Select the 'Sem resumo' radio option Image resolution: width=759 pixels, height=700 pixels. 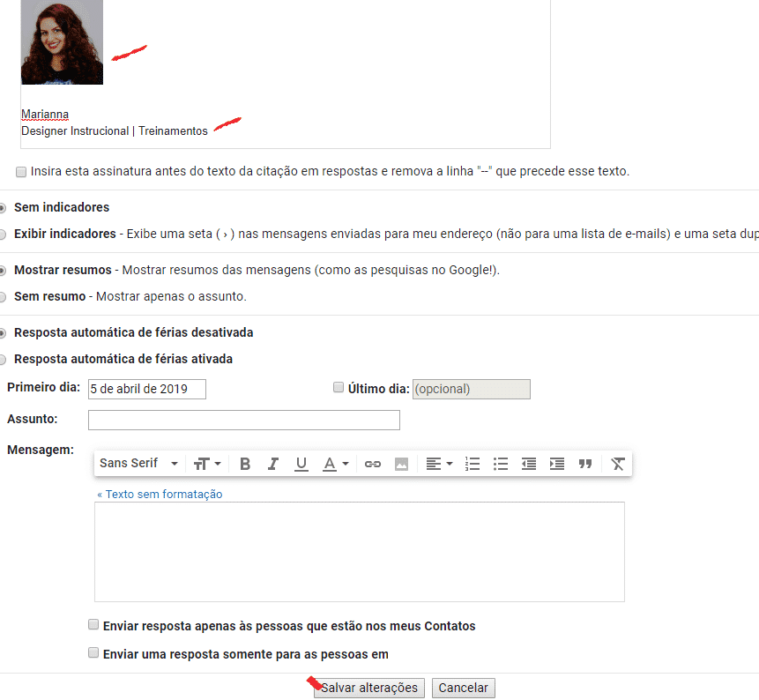[2, 297]
